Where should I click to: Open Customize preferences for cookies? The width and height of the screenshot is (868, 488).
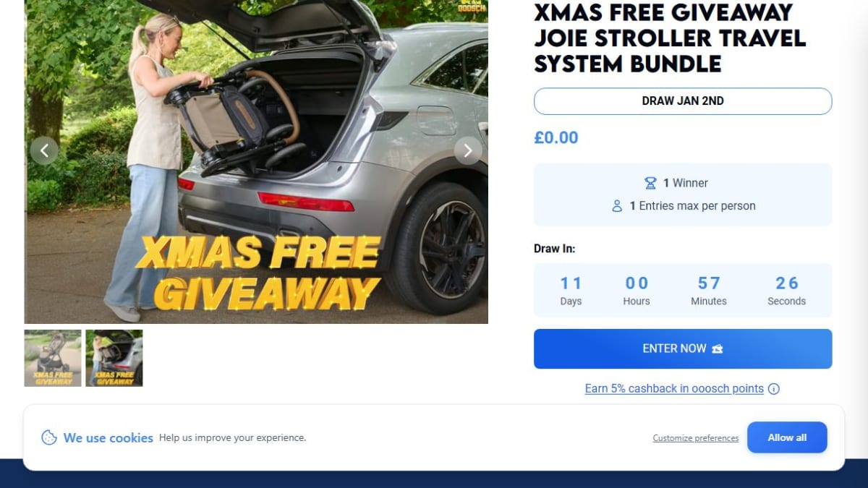click(696, 438)
